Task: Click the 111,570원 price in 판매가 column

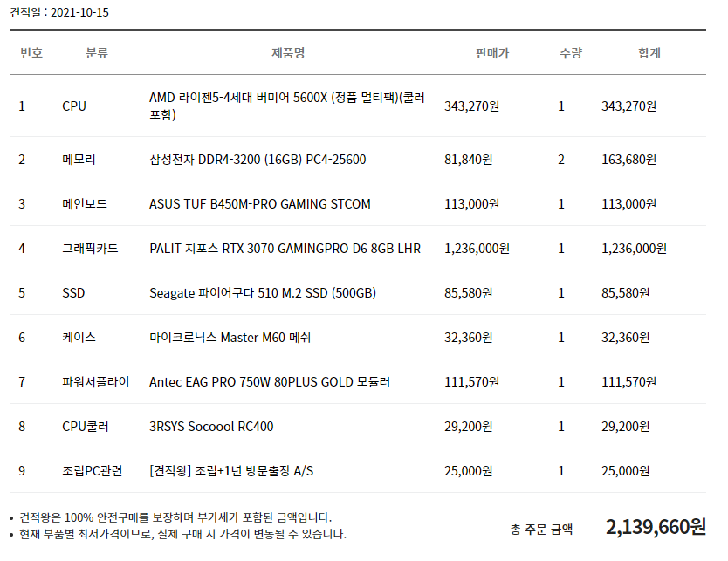Action: coord(471,382)
